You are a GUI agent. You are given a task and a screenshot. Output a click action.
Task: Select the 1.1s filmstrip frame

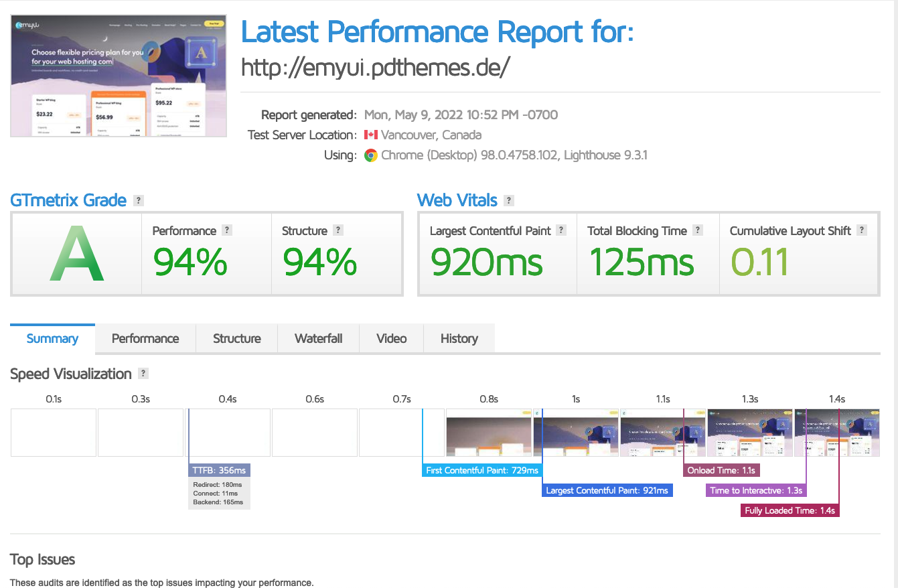663,433
